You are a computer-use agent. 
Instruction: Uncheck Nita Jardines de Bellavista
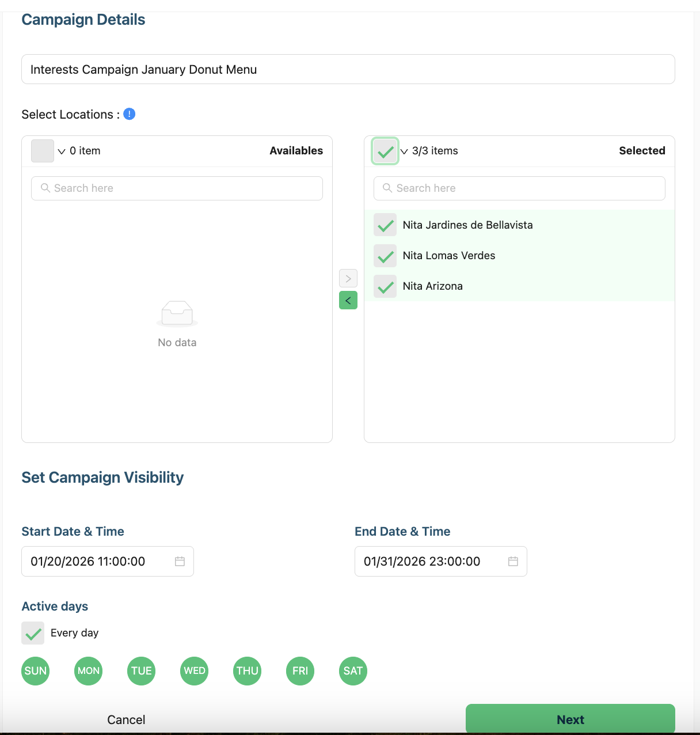tap(385, 225)
